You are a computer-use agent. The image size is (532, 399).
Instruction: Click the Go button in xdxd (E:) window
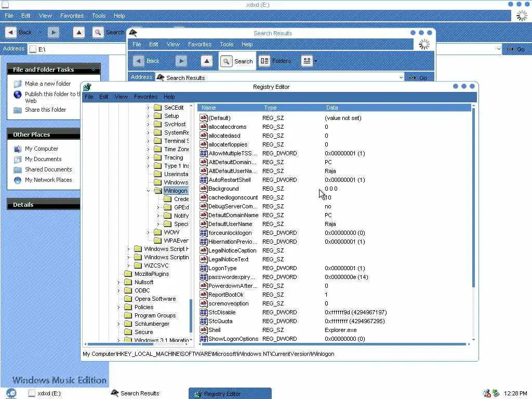click(516, 49)
